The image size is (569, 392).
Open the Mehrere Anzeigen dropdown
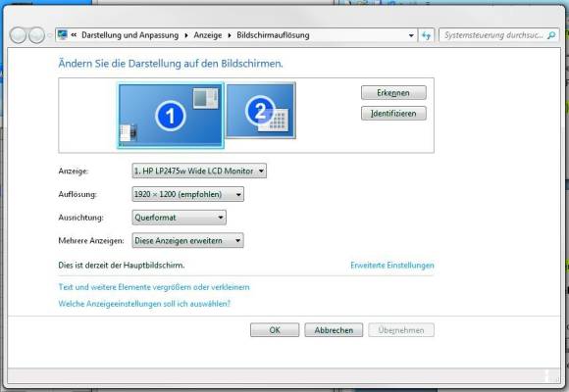(188, 240)
